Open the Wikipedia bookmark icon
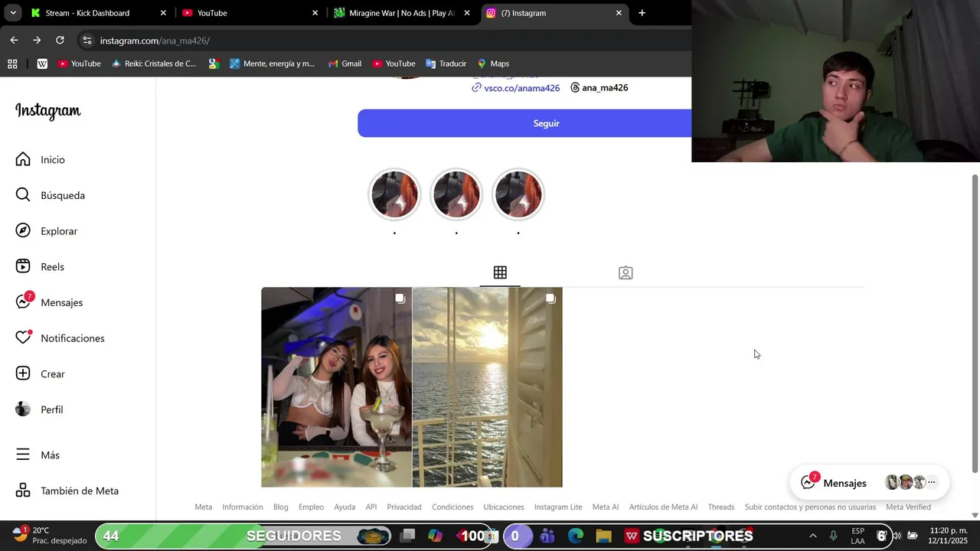The image size is (980, 551). pos(42,64)
